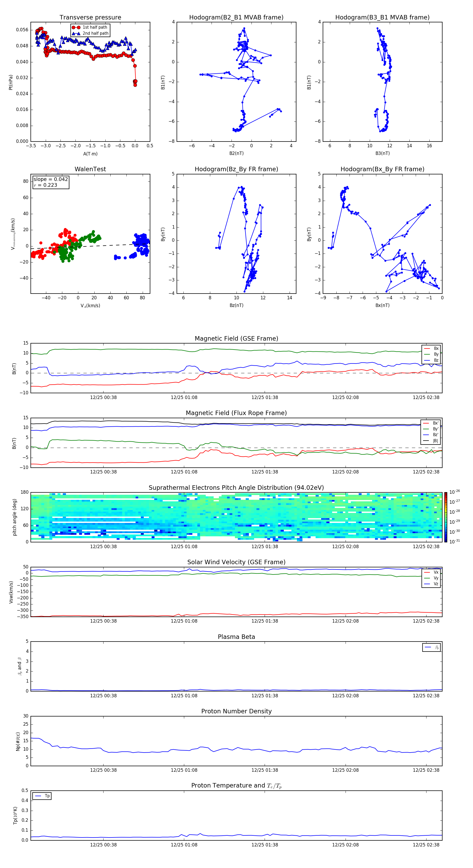Image resolution: width=473 pixels, height=868 pixels.
Task: Click the 'Pt(nPa)' y-axis label
Action: 11,82
